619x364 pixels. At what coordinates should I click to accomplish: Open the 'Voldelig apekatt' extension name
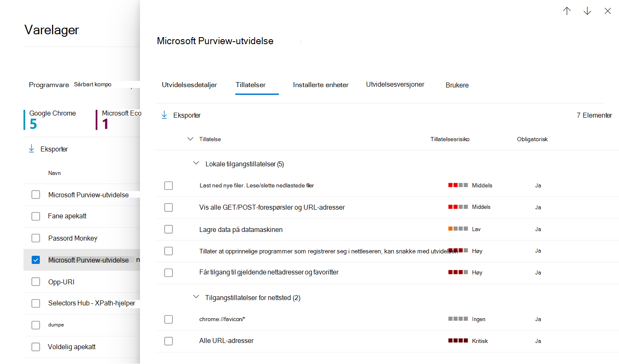pyautogui.click(x=72, y=347)
